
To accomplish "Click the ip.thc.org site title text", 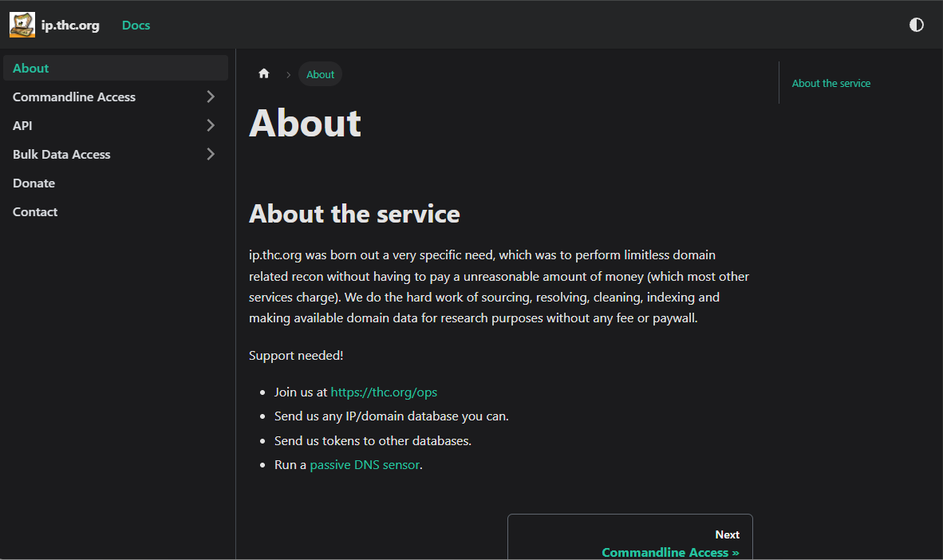I will [70, 25].
